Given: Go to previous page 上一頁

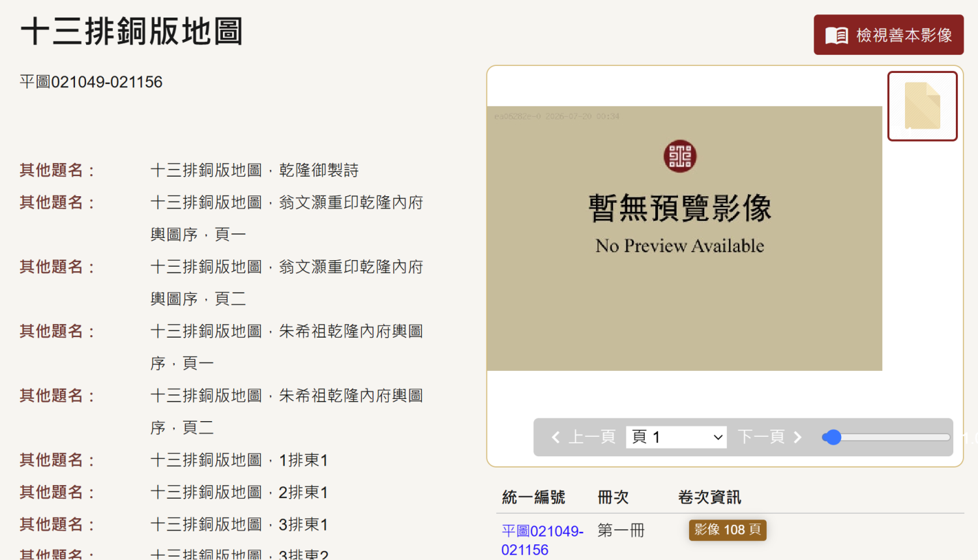Looking at the screenshot, I should (x=584, y=437).
